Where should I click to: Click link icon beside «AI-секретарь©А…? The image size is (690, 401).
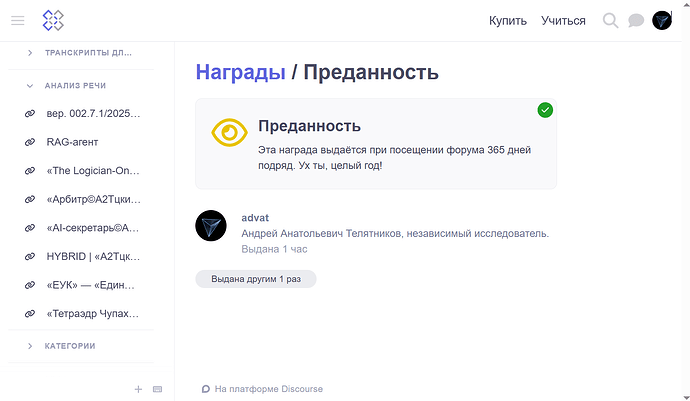coord(30,228)
